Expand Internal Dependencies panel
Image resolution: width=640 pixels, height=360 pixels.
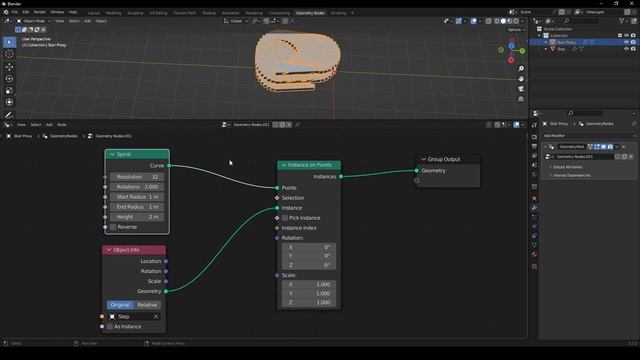[570, 175]
